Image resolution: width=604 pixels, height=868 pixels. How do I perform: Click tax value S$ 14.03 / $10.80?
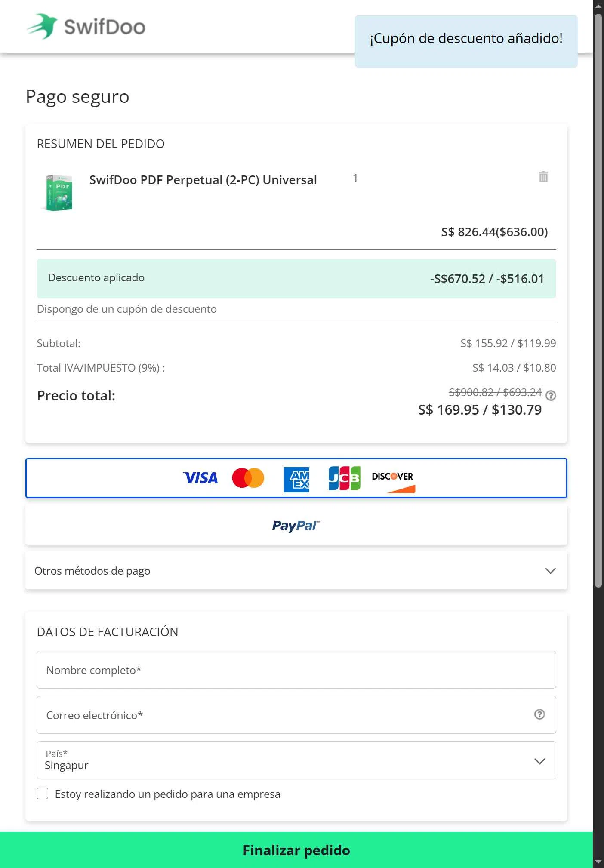point(514,368)
